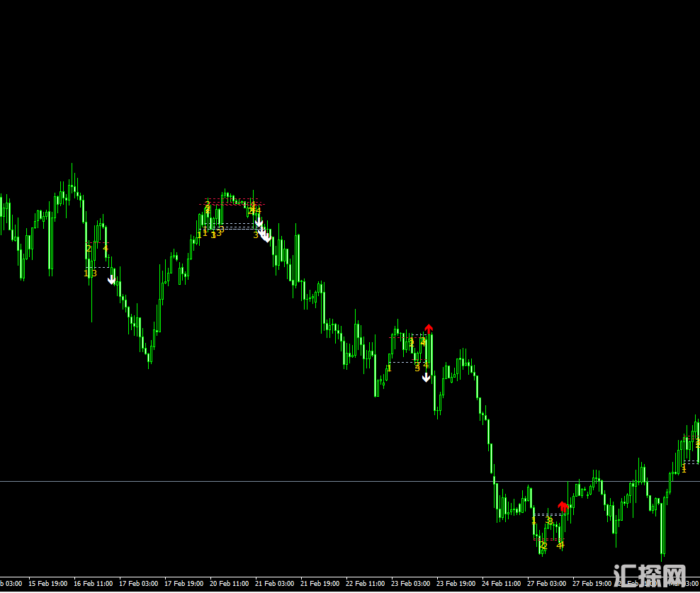Click the white down arrow below the 23 Feb pattern
Screen dimensions: 700x593
click(x=426, y=377)
